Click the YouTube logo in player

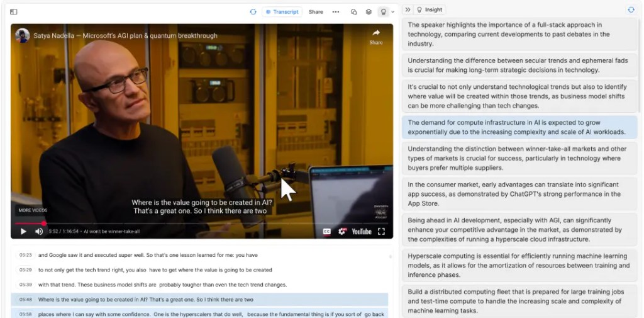pyautogui.click(x=362, y=231)
